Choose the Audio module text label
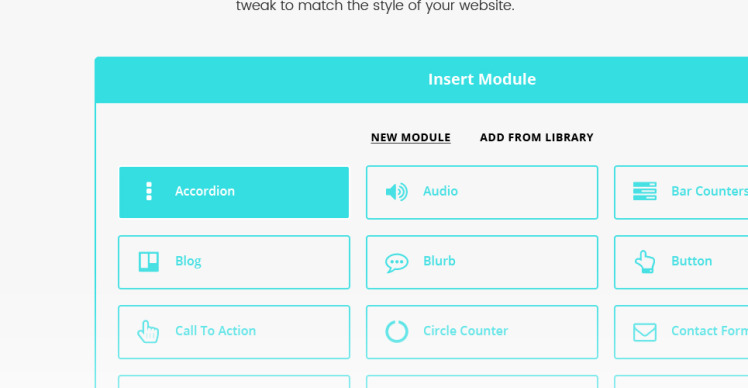 pyautogui.click(x=440, y=191)
